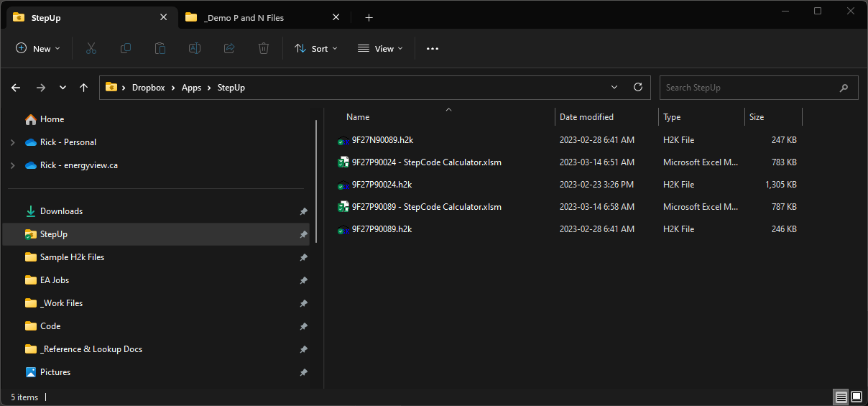Add a new File Explorer tab
The height and width of the screenshot is (406, 868).
pos(369,18)
